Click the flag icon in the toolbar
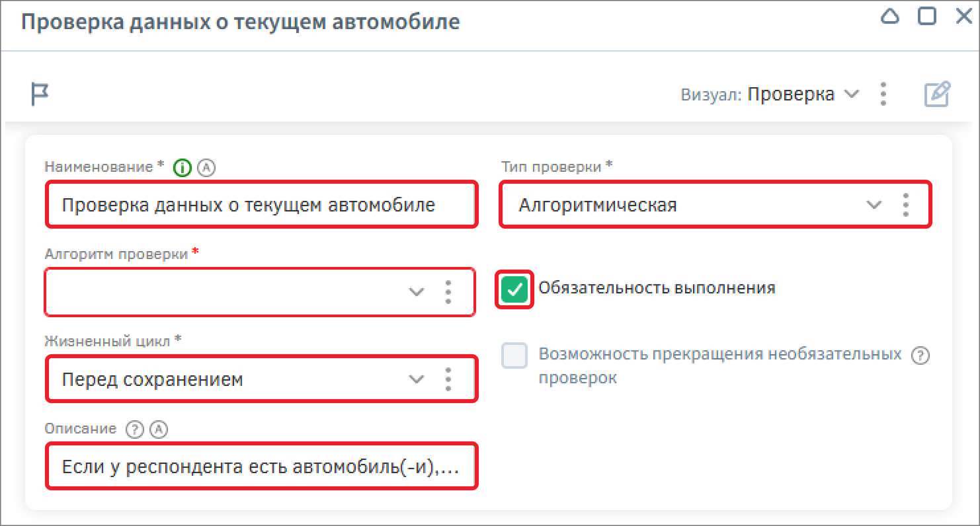Viewport: 980px width, 526px height. [x=40, y=94]
